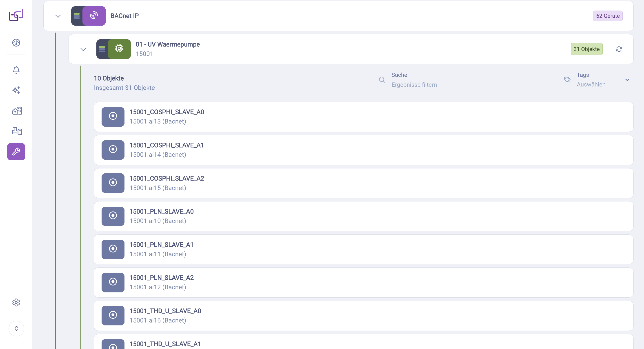
Task: Click the 62 Geräte badge
Action: pyautogui.click(x=608, y=16)
